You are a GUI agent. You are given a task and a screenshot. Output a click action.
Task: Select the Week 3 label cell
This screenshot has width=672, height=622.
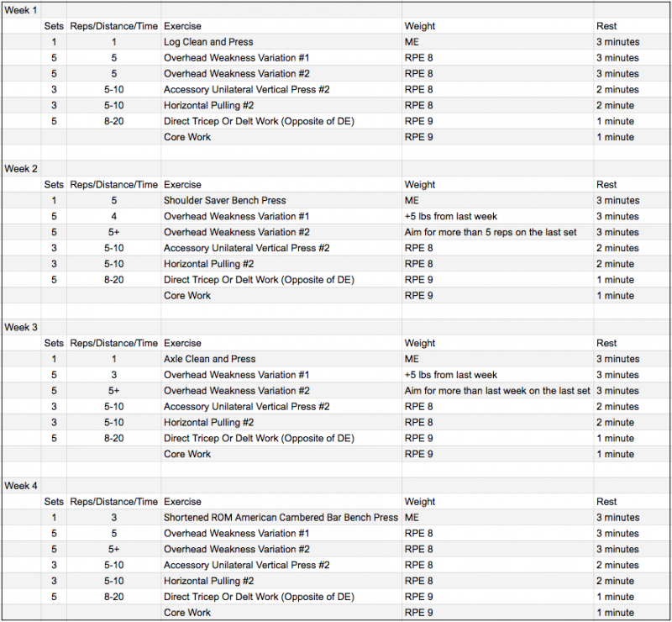(x=22, y=327)
